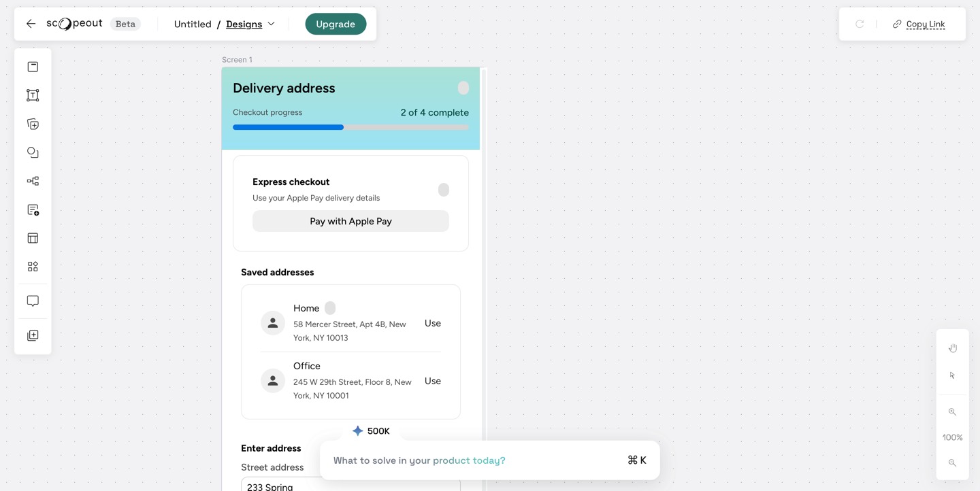Click the pill in Express checkout card
This screenshot has height=491, width=980.
pos(444,190)
